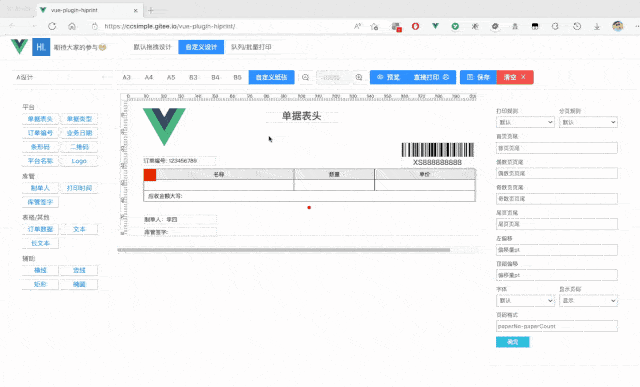
Task: Click the 打印时间 element button
Action: pos(79,188)
